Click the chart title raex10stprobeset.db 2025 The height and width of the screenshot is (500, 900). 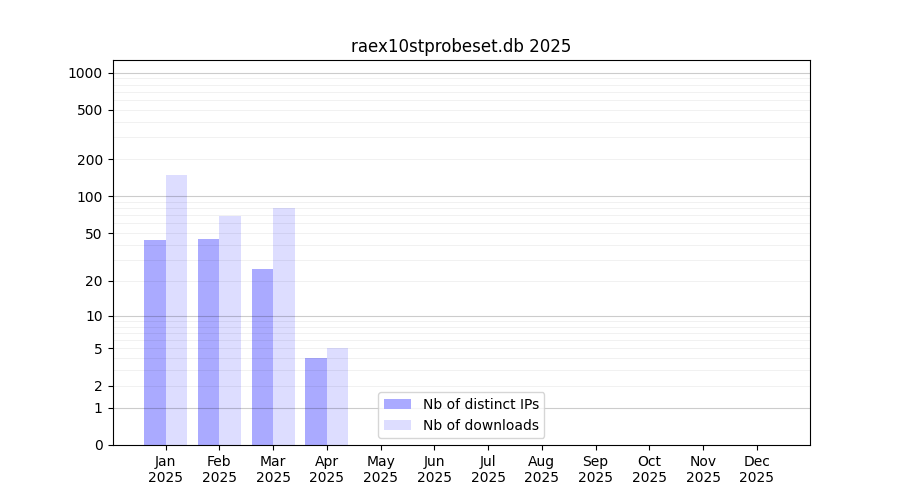461,46
